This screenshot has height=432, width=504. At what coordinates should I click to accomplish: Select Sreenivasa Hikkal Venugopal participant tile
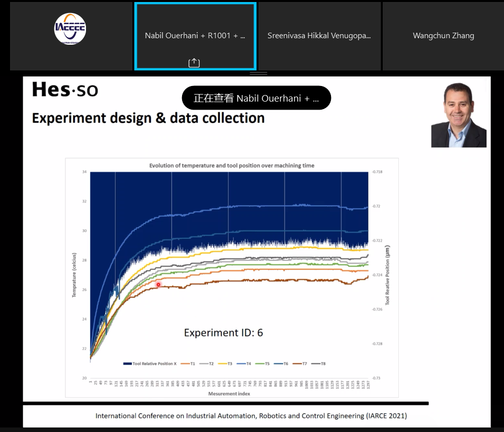point(319,36)
